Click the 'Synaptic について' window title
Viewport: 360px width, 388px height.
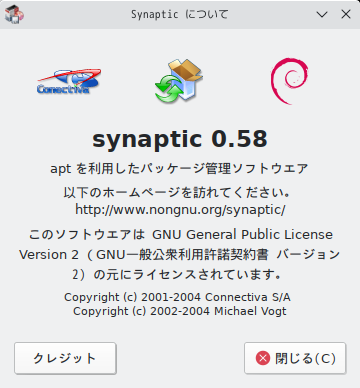tap(180, 14)
